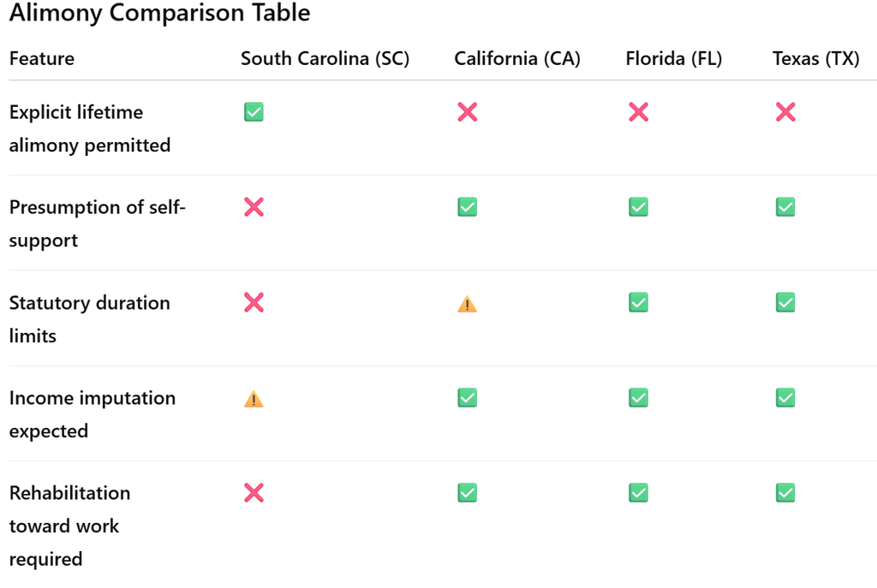877x588 pixels.
Task: Click the Alimony Comparison Table title
Action: tap(159, 14)
